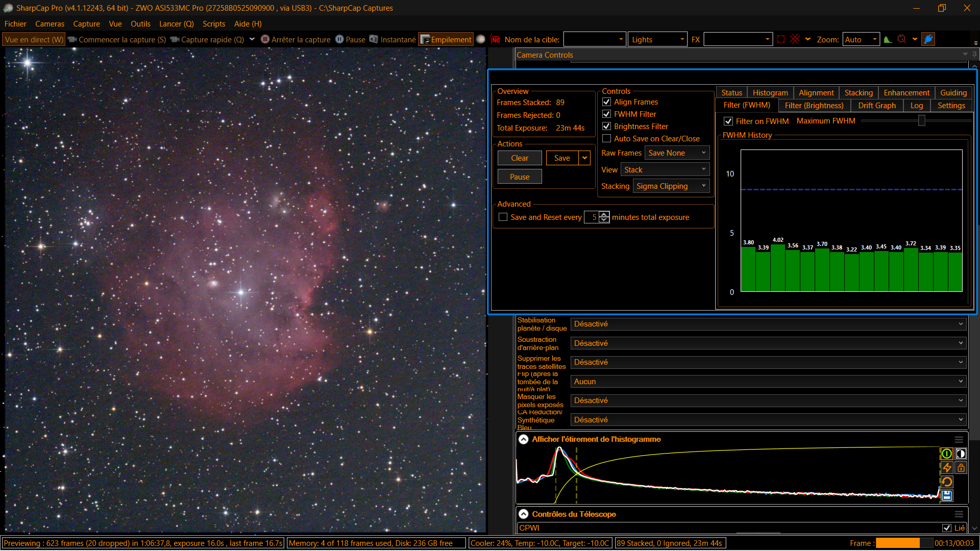Image resolution: width=980 pixels, height=551 pixels.
Task: Click the black-white contrast display icon
Action: (961, 454)
